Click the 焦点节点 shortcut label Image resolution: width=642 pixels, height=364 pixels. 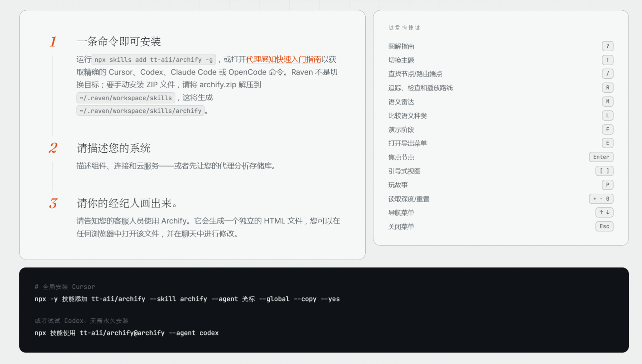401,157
